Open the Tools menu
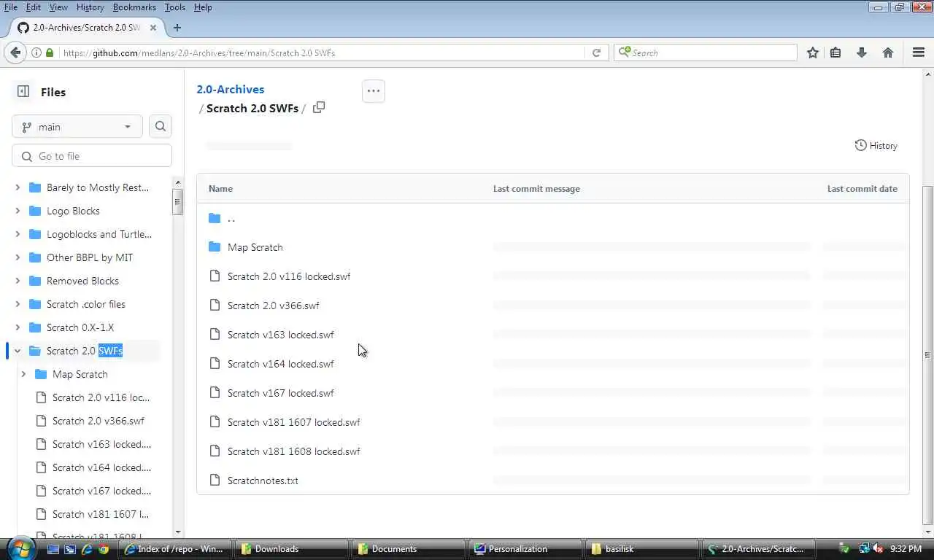934x560 pixels. [x=175, y=7]
